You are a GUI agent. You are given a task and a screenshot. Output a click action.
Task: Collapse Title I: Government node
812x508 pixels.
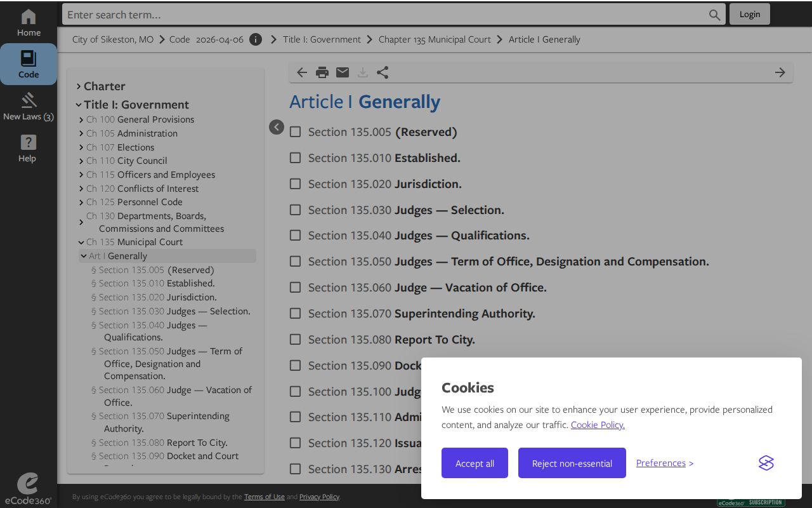[79, 105]
